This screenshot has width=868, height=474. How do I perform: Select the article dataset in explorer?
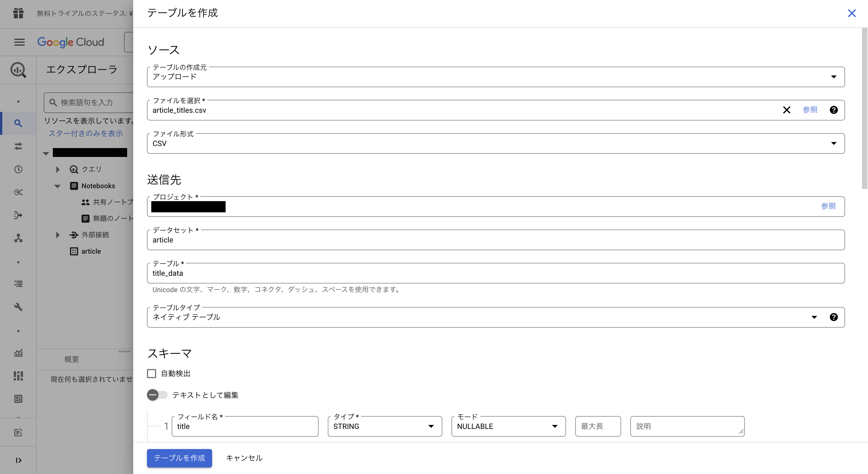click(91, 251)
